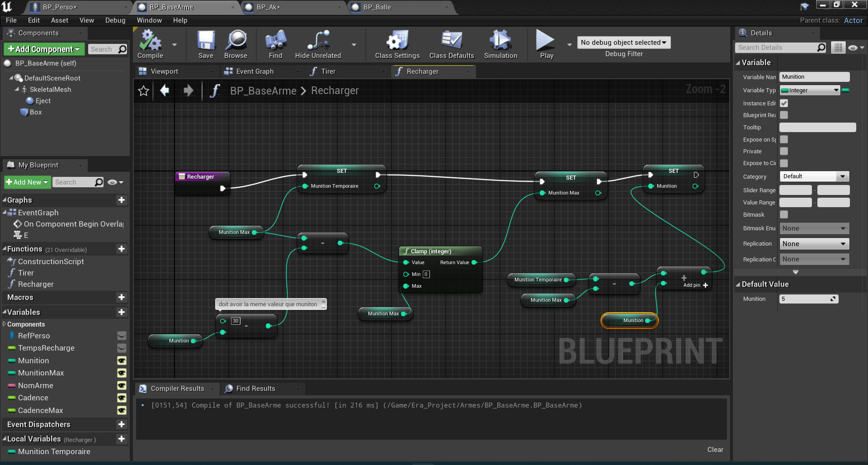Collapse the Functions section
868x465 pixels.
click(x=5, y=249)
